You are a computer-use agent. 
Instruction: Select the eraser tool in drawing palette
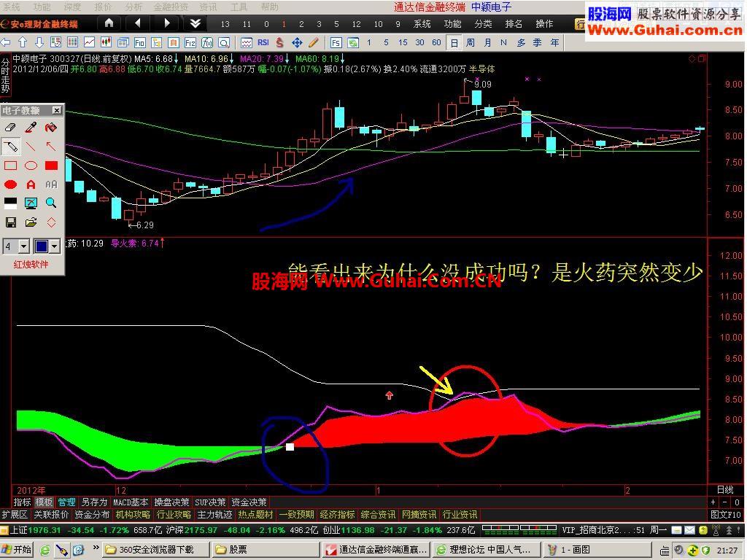click(x=10, y=128)
